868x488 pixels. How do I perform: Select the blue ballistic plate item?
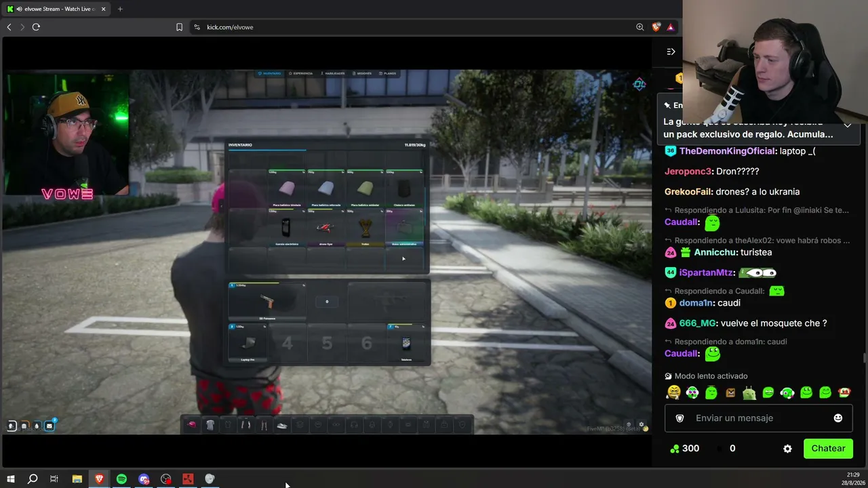[326, 188]
